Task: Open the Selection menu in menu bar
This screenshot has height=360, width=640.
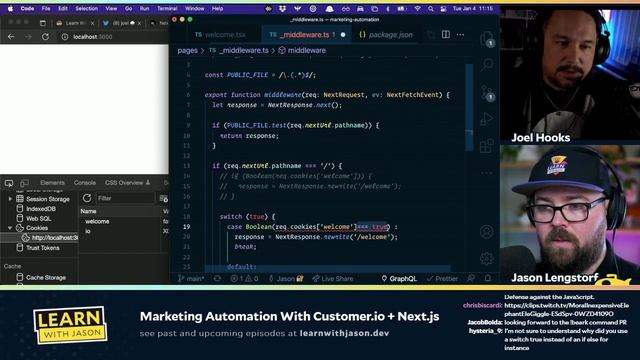Action: (86, 9)
